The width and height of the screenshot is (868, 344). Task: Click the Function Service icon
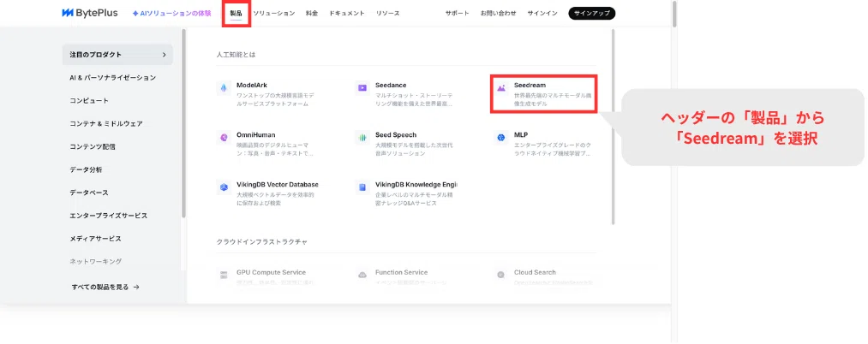click(x=362, y=275)
